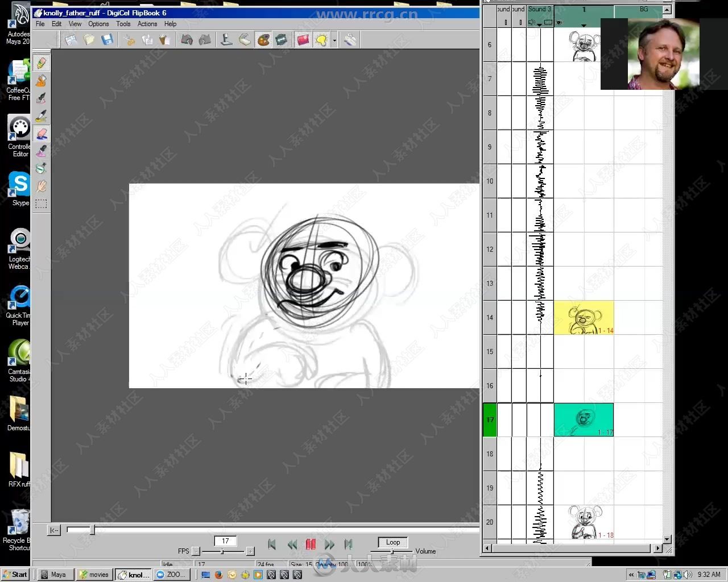The width and height of the screenshot is (728, 582).
Task: Select the dashed marquee selection tool
Action: point(41,203)
